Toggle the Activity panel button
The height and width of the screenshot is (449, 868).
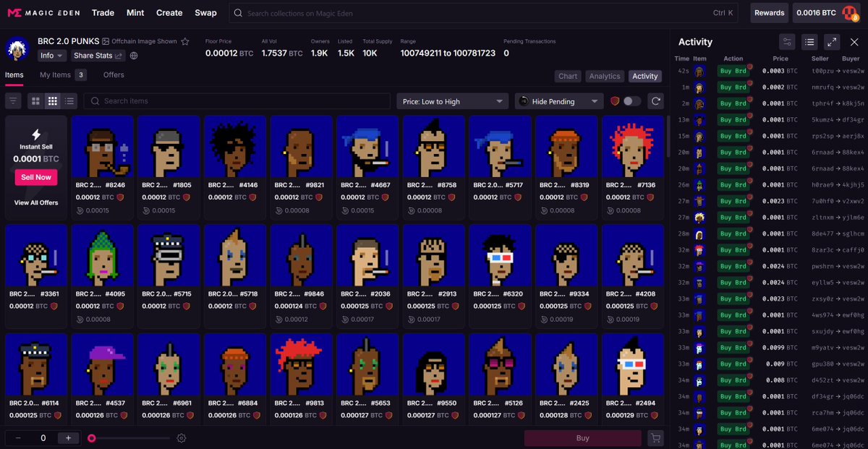[644, 76]
